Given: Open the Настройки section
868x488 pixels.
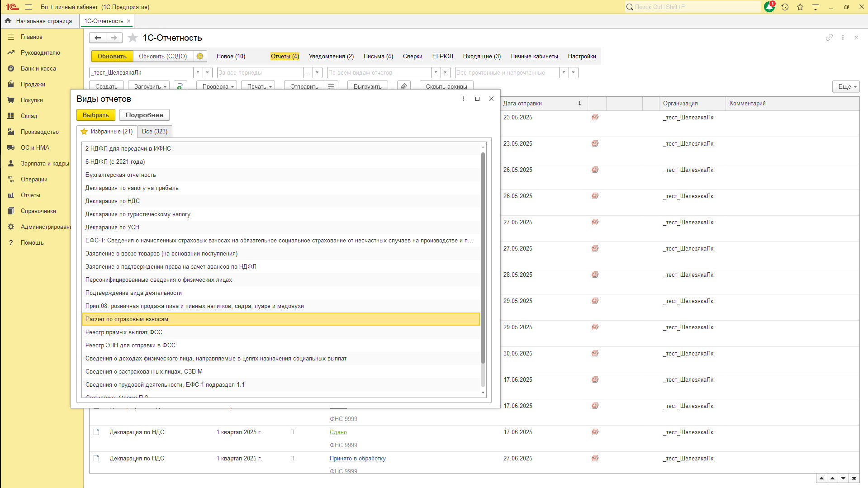Looking at the screenshot, I should 582,56.
